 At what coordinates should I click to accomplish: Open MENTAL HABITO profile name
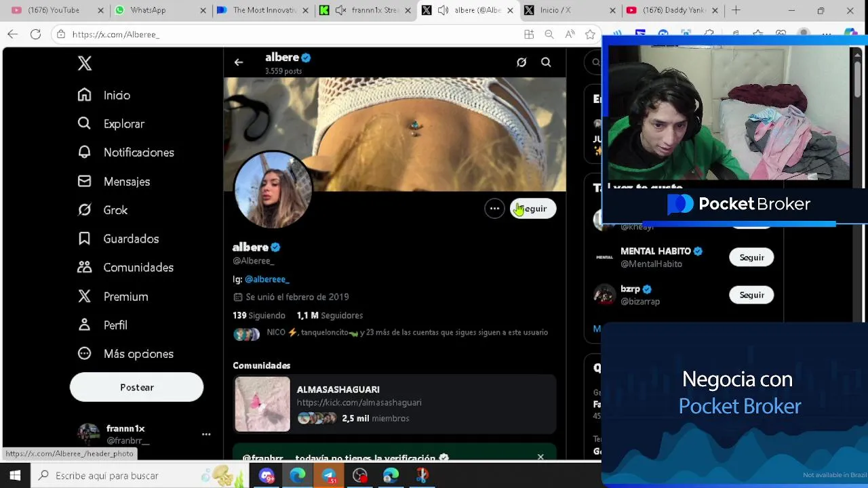coord(655,251)
